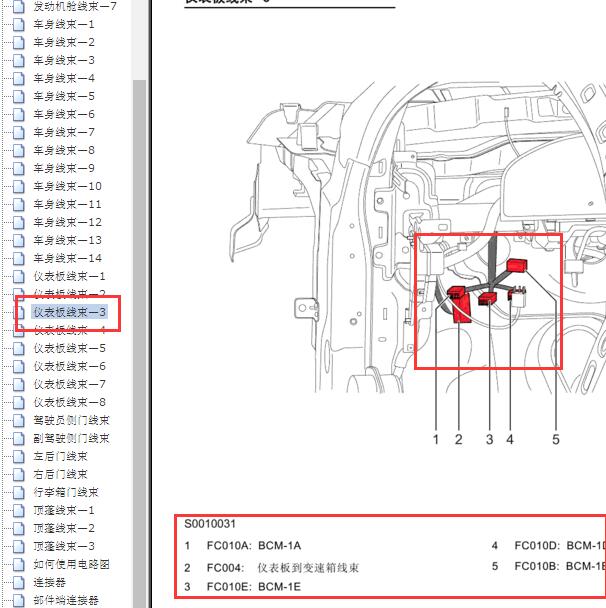Screen dimensions: 606x608
Task: Click the page icon beside 车身线束-7
Action: pyautogui.click(x=18, y=133)
